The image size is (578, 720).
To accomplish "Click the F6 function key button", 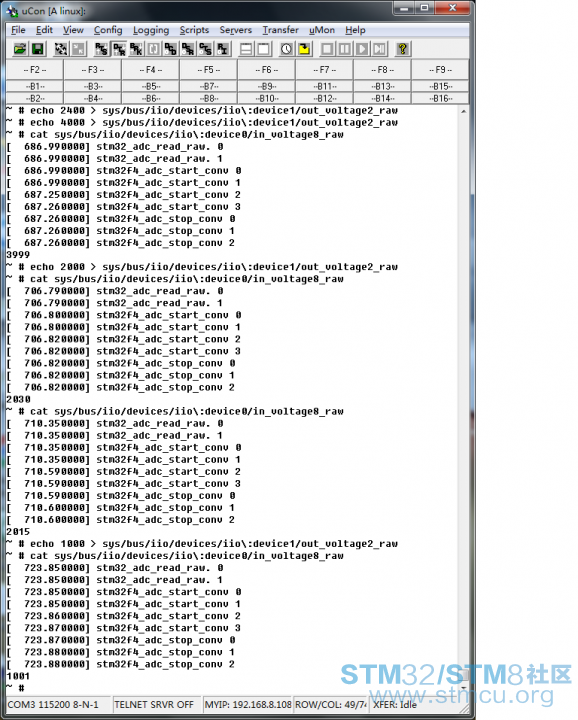I will tap(267, 70).
